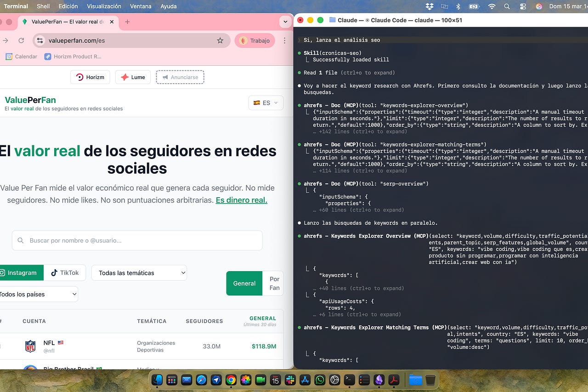Screen dimensions: 588x392
Task: Open Control Center in the menu bar
Action: click(x=523, y=6)
